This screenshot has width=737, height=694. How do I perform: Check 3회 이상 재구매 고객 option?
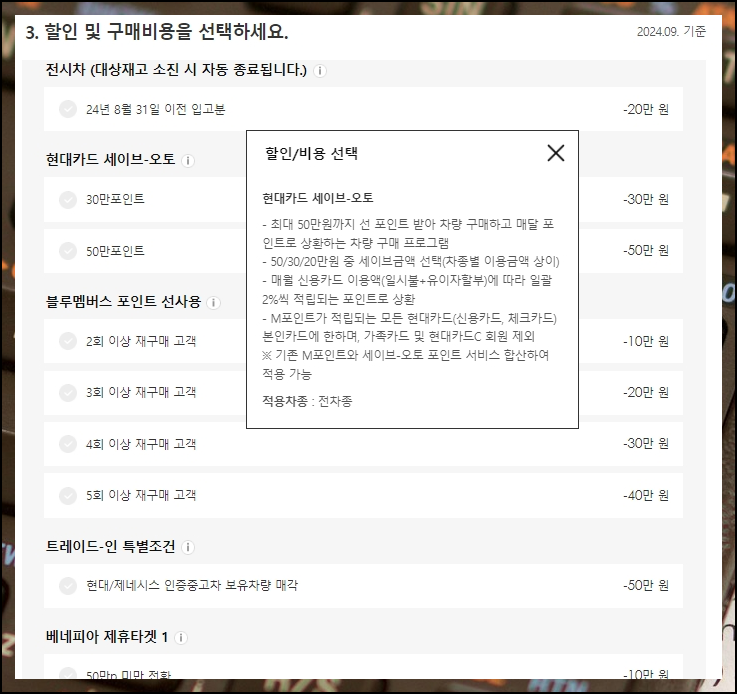click(68, 392)
